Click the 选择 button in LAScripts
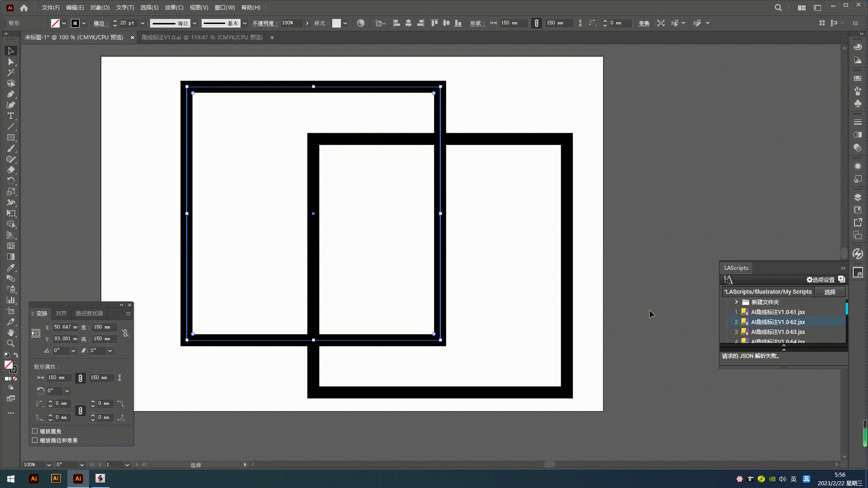This screenshot has height=488, width=868. click(830, 292)
